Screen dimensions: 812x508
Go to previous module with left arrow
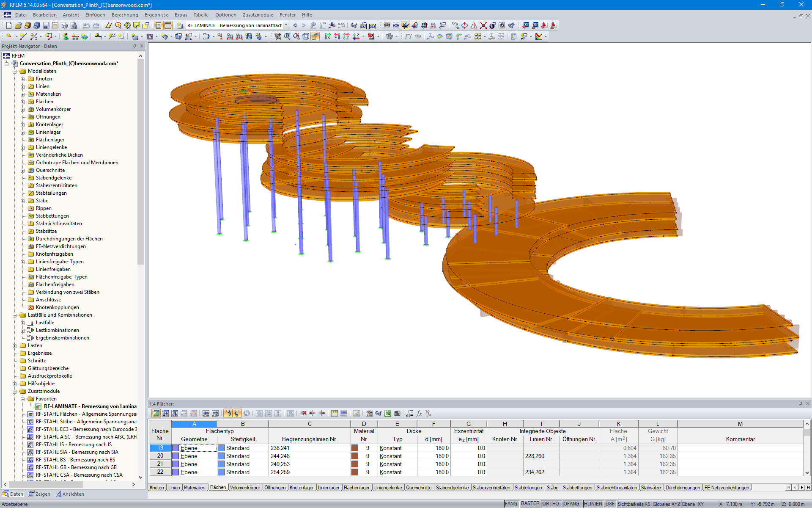295,25
